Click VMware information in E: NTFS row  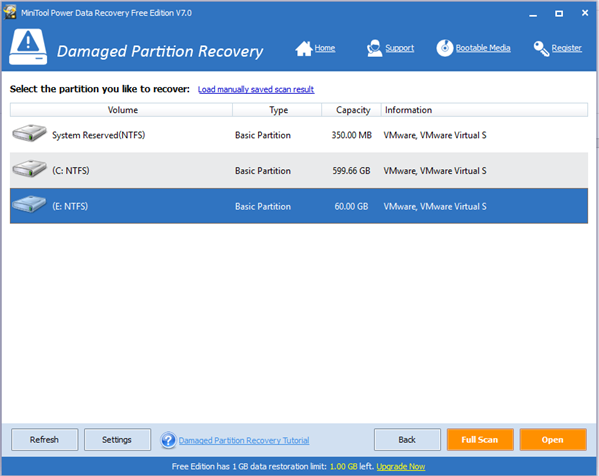click(435, 206)
